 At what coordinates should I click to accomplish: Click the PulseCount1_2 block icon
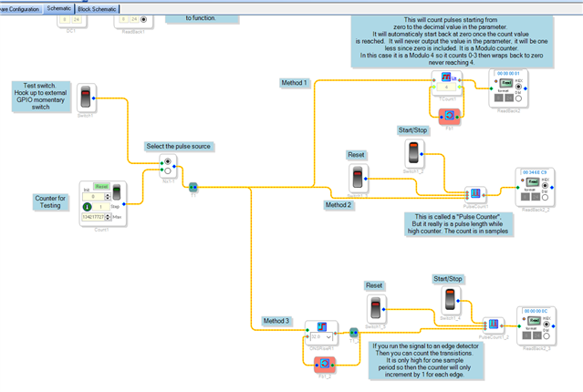pos(493,324)
